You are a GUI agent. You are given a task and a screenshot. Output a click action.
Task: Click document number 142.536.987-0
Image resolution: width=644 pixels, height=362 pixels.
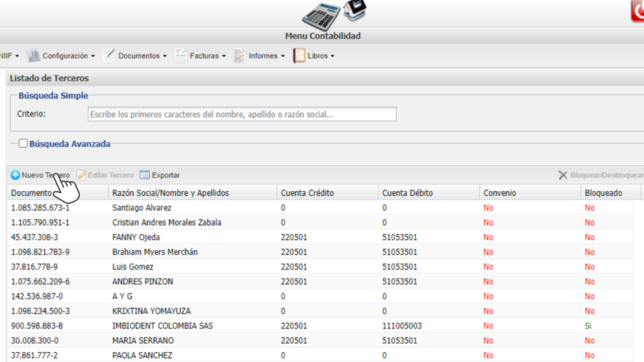pos(37,296)
